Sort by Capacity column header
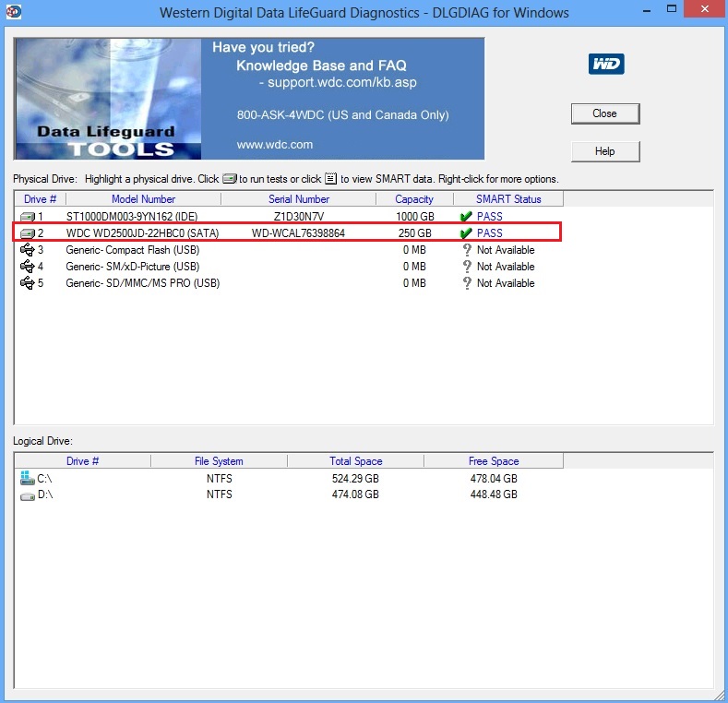This screenshot has height=703, width=728. (414, 199)
